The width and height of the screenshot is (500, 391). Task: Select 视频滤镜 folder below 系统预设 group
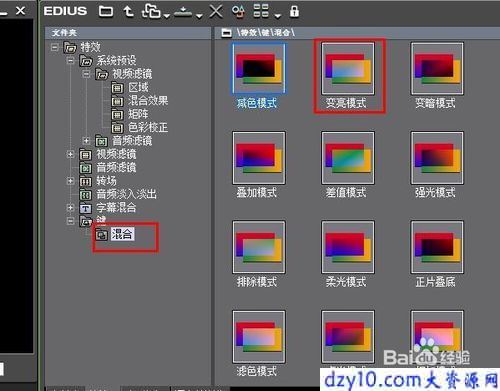tap(116, 154)
